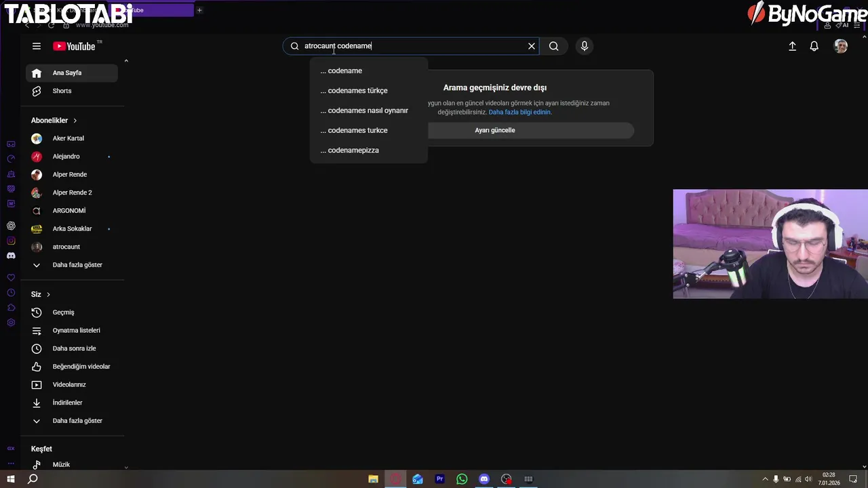Open Windows Start menu
The width and height of the screenshot is (868, 488).
pos(11,479)
